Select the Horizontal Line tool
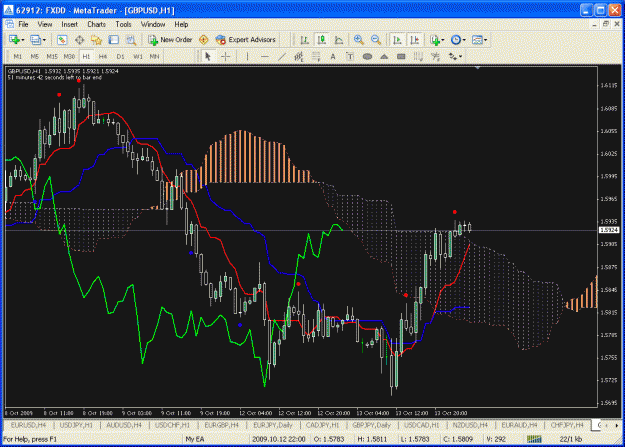625x447 pixels. (265, 57)
